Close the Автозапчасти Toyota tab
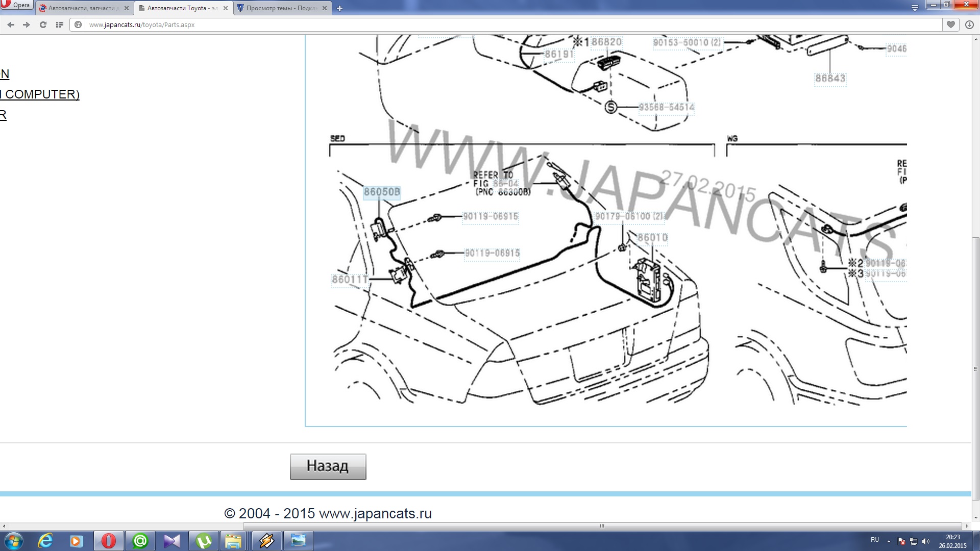Image resolution: width=980 pixels, height=551 pixels. [x=226, y=8]
